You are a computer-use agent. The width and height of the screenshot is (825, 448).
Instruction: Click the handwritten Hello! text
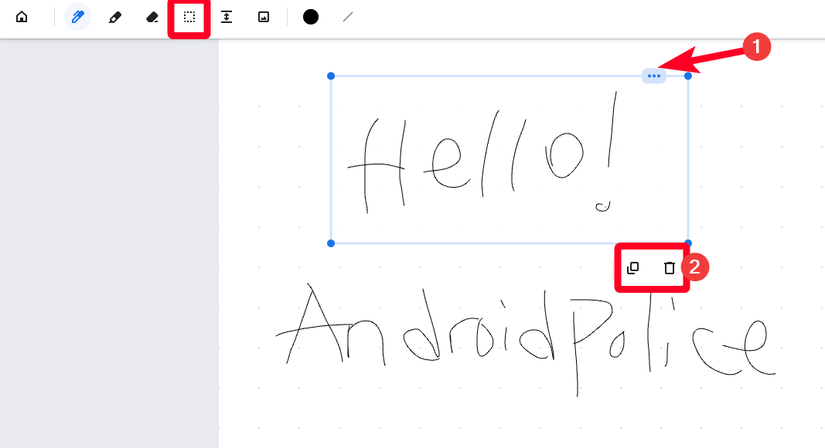[x=481, y=153]
